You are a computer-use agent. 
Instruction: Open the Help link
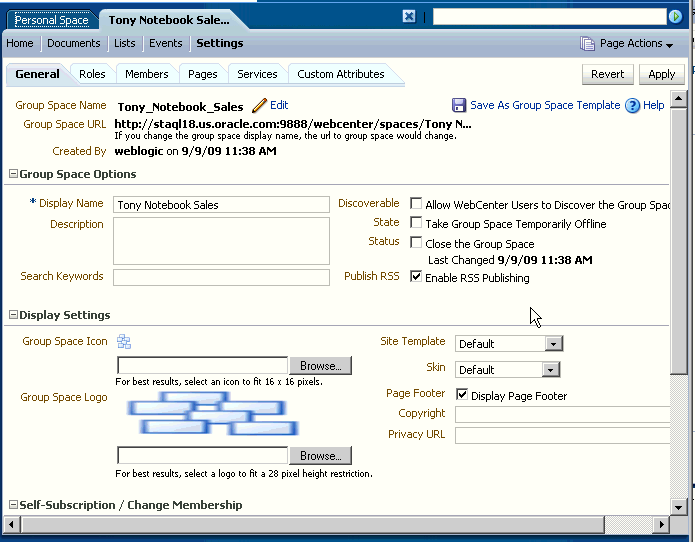[x=653, y=105]
